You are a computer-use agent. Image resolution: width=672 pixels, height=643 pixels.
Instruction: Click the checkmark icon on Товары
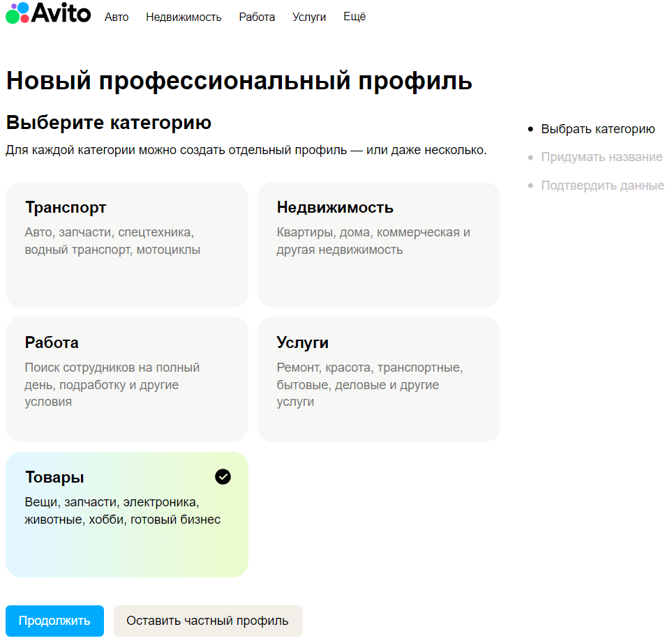click(223, 477)
